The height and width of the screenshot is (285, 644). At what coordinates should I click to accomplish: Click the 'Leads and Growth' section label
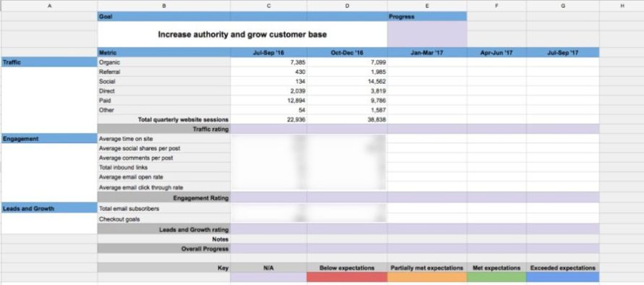(49, 208)
